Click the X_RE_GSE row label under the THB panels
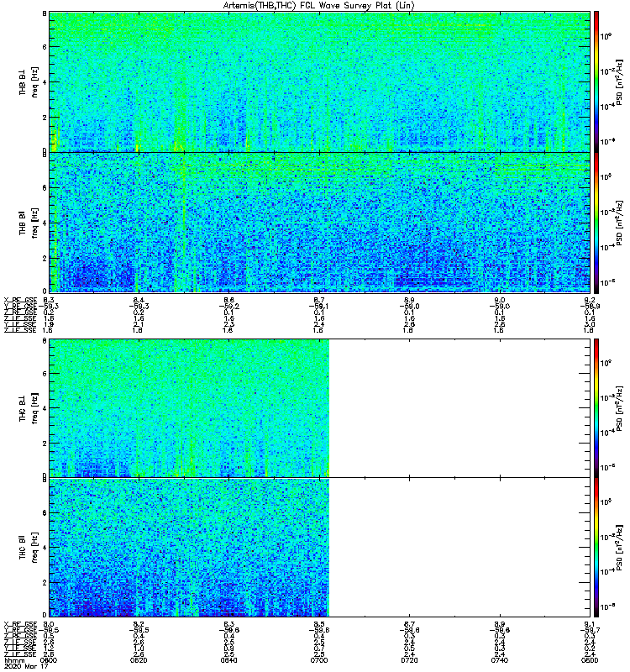The image size is (630, 672). coord(20,300)
